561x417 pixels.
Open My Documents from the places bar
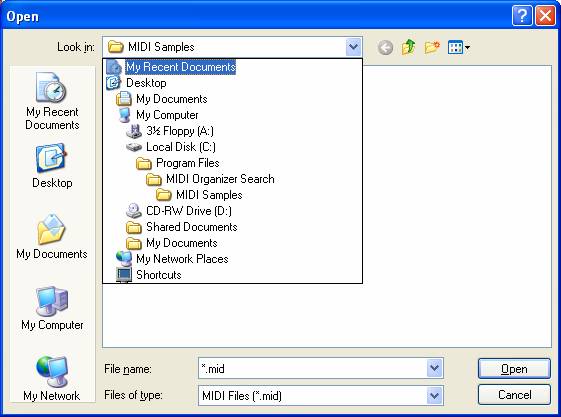click(52, 236)
